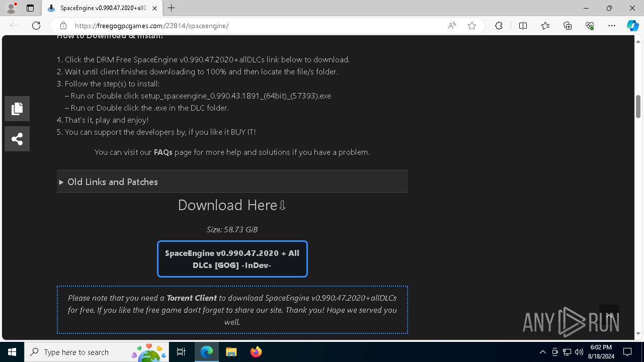644x362 pixels.
Task: Open Task View on taskbar
Action: click(181, 352)
